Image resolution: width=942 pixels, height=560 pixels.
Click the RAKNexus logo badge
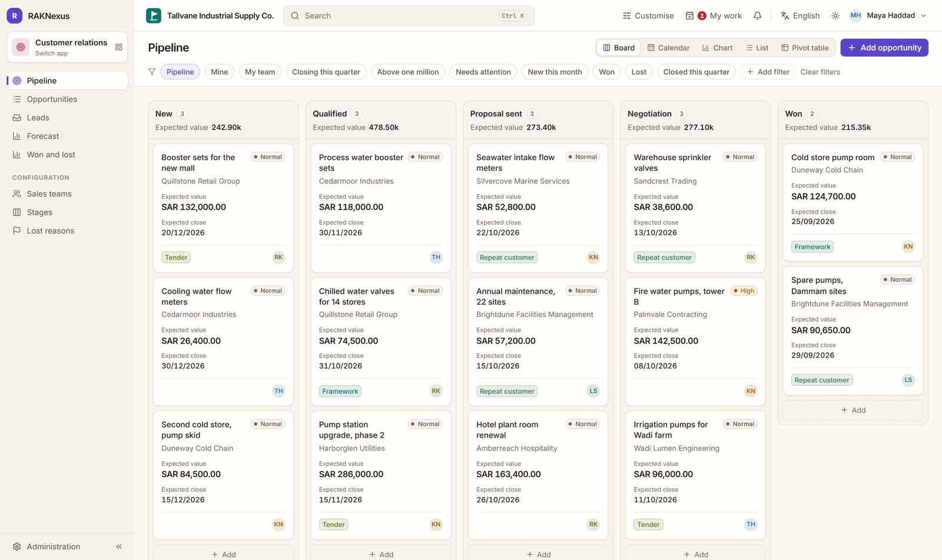[15, 16]
